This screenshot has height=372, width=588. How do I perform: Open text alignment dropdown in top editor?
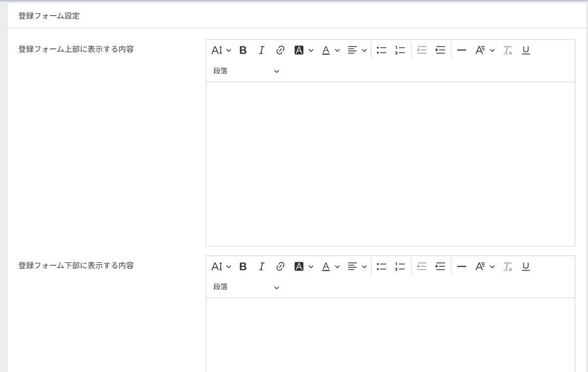pyautogui.click(x=357, y=50)
